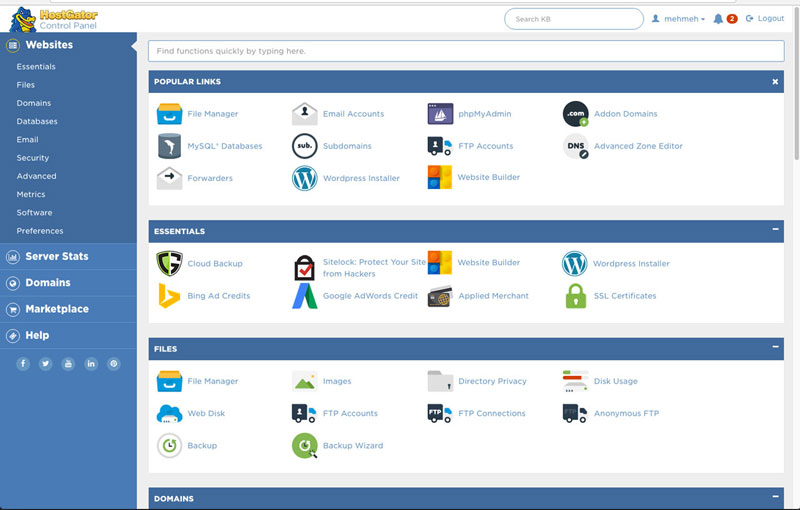The width and height of the screenshot is (800, 510).
Task: Open Website Builder blocks icon in Popular Links
Action: [x=440, y=177]
